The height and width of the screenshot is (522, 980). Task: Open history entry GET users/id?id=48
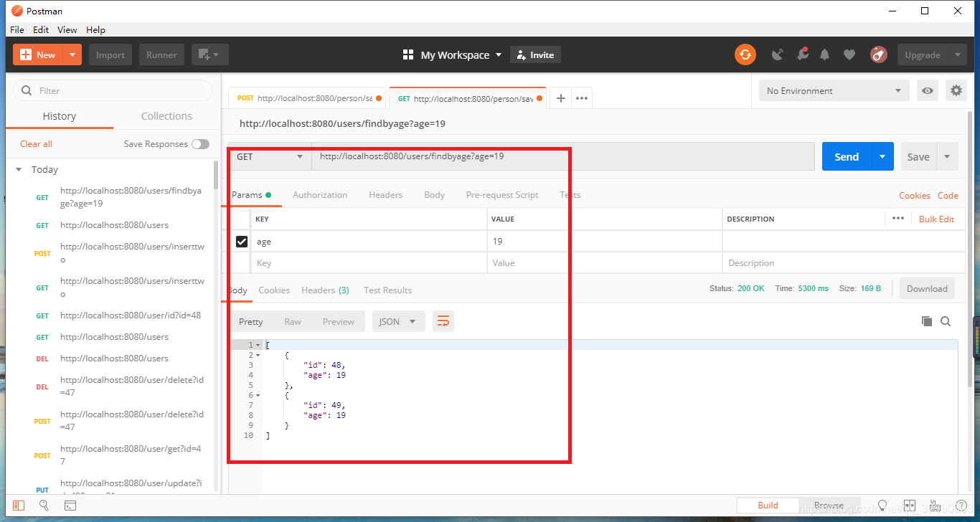click(131, 315)
